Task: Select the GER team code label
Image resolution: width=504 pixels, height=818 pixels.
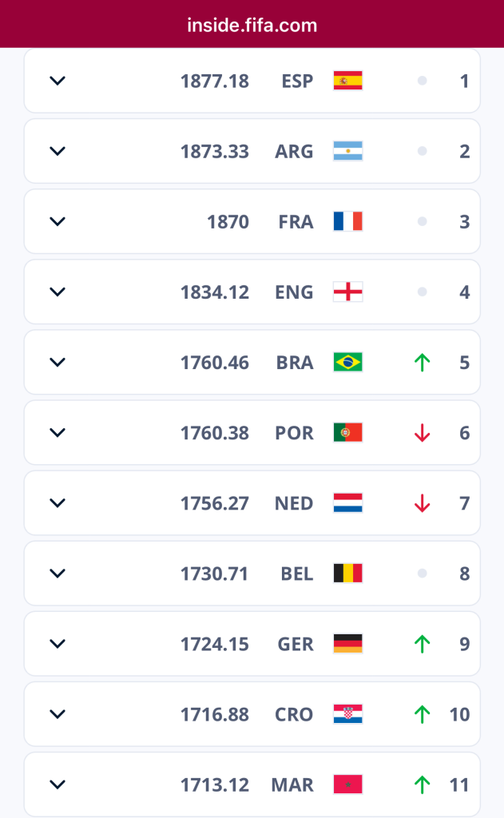Action: click(x=296, y=645)
